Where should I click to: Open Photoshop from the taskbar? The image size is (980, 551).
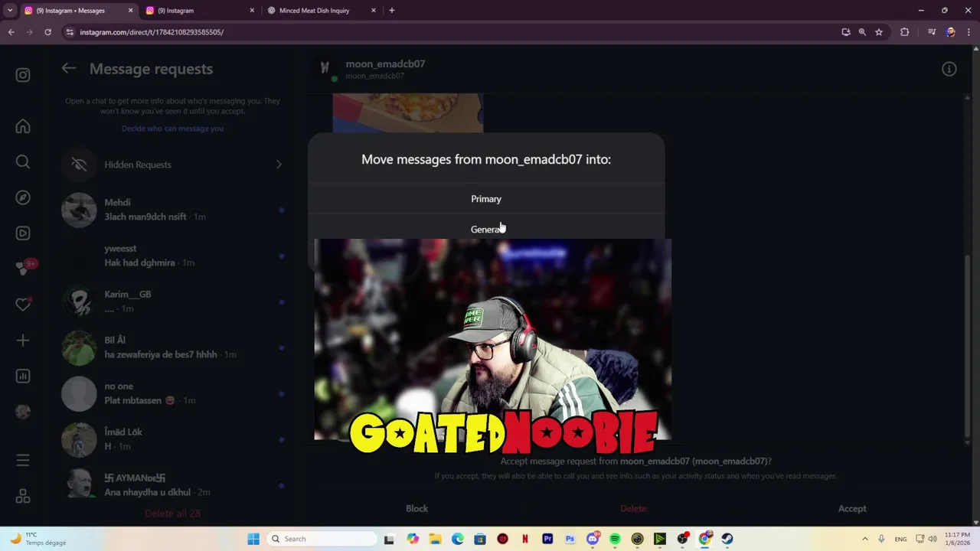coord(570,539)
